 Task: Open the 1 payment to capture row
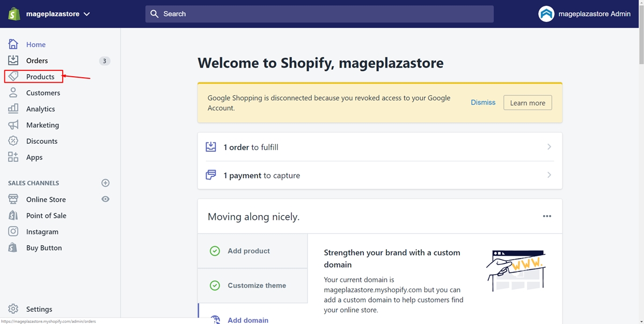tap(380, 175)
